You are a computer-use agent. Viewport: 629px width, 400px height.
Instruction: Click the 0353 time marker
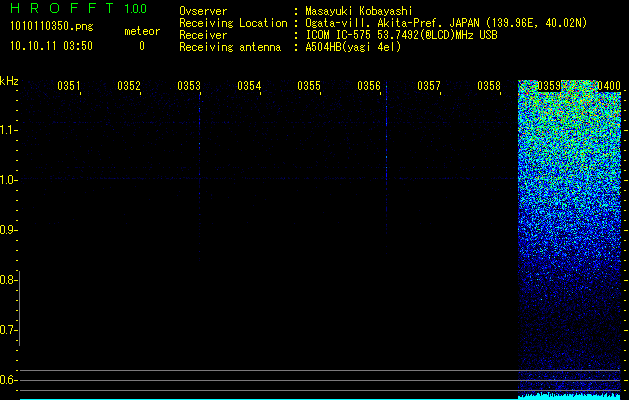189,86
